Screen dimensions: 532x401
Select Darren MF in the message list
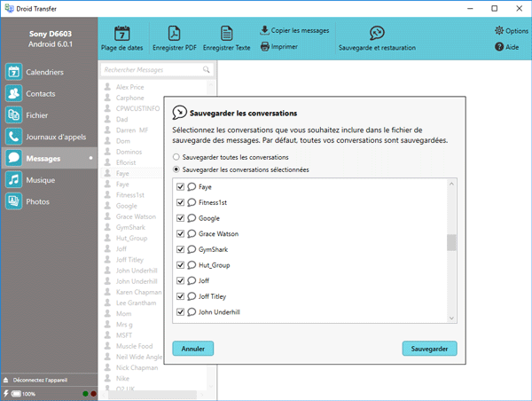click(132, 130)
